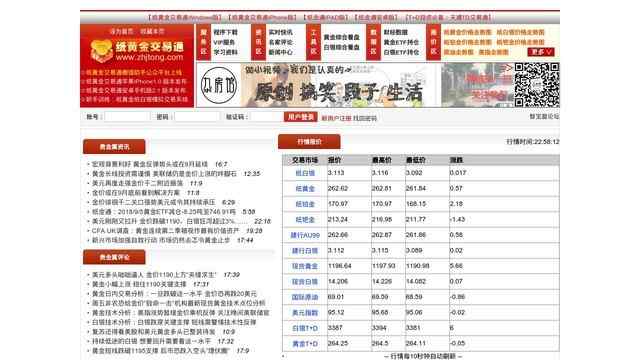
Task: Open the 黄金技术分析 commentary link
Action: (x=180, y=313)
